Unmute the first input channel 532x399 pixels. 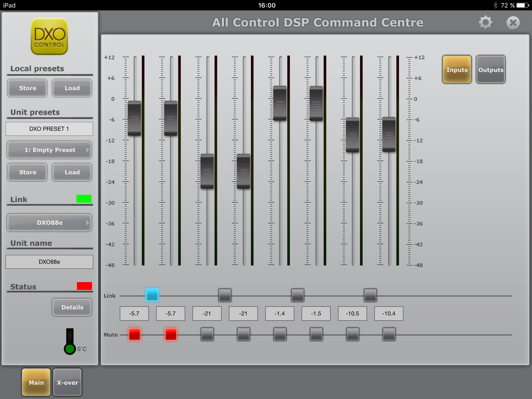click(135, 334)
